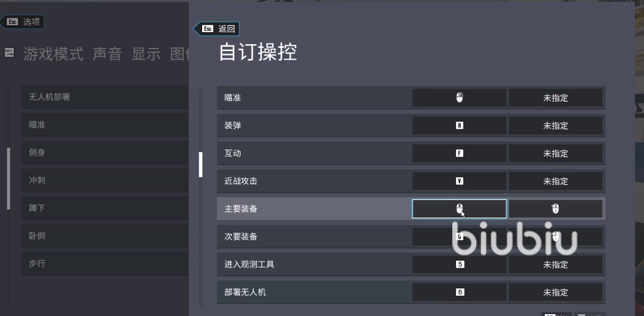Screen dimensions: 644x316
Task: Click the 未指定 secondary slot for 瞄准
Action: (556, 98)
